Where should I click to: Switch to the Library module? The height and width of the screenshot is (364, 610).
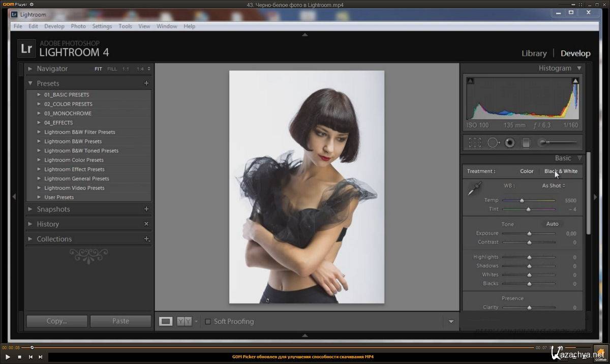pos(534,53)
